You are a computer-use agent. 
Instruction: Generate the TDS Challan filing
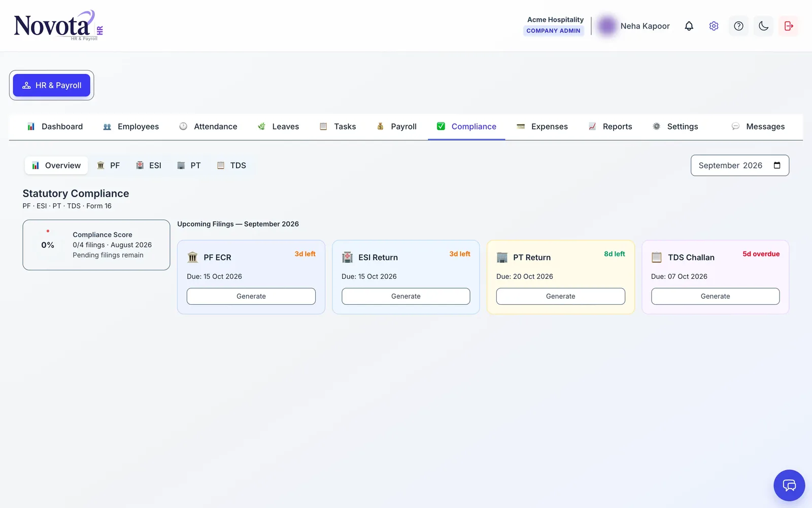pyautogui.click(x=716, y=296)
